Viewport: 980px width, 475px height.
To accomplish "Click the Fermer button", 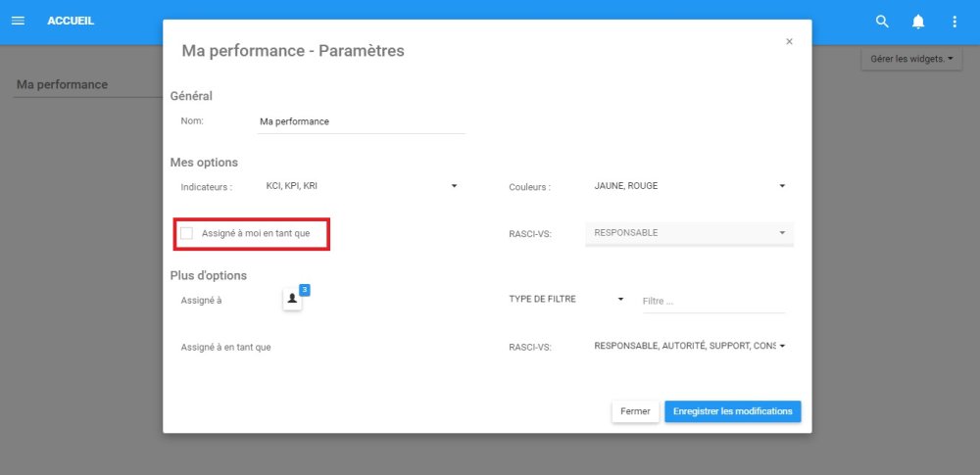I will click(635, 411).
